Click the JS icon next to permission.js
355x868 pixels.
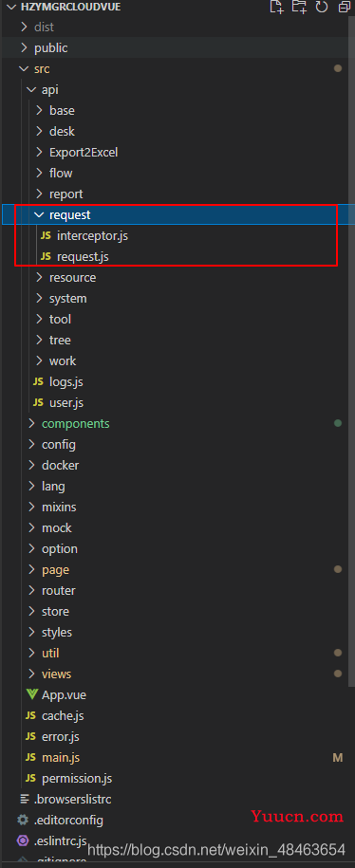[31, 778]
